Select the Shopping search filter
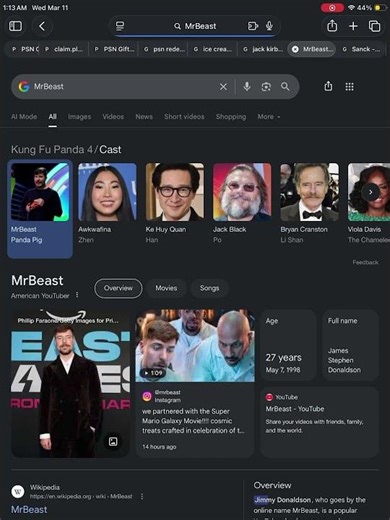This screenshot has height=520, width=390. [231, 117]
